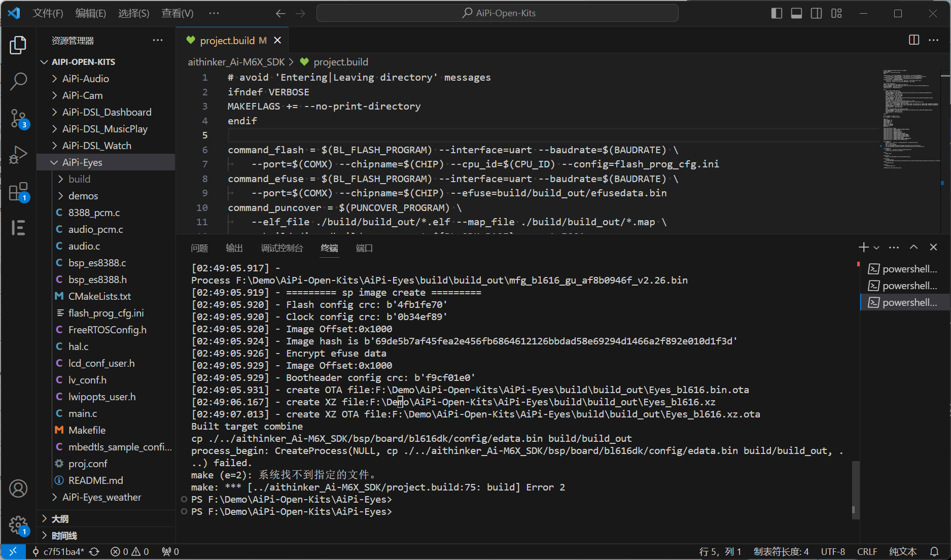
Task: Open the 文件(F) menu
Action: [x=48, y=14]
